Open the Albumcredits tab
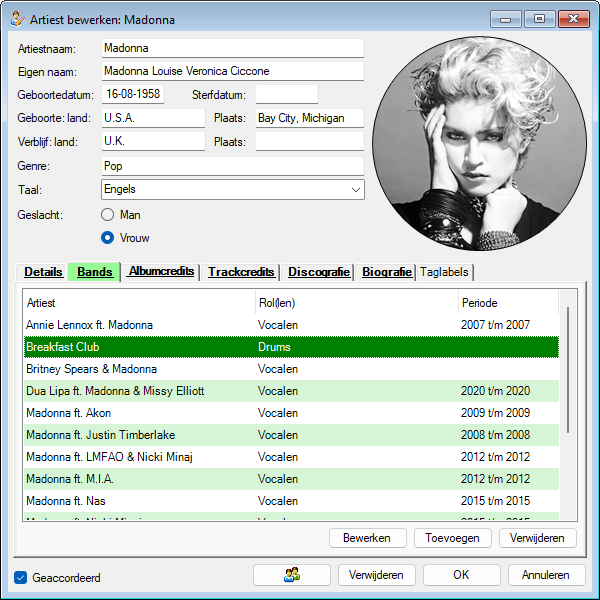 click(161, 272)
